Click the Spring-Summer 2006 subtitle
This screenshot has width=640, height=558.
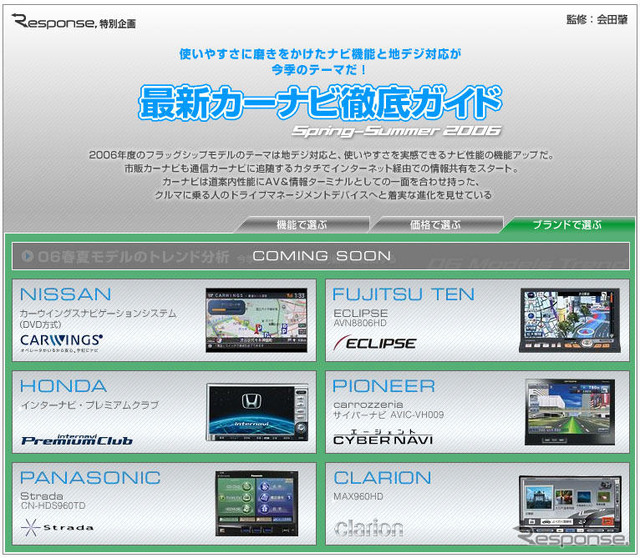[397, 131]
